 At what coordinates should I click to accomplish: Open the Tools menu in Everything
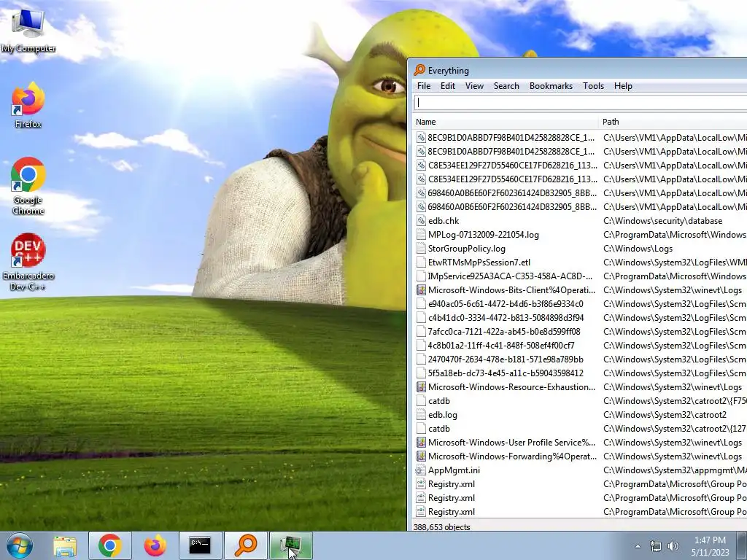(x=593, y=86)
